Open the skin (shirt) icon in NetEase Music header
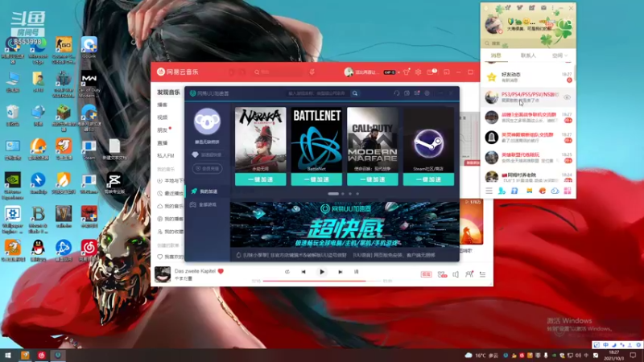644x362 pixels. 407,72
